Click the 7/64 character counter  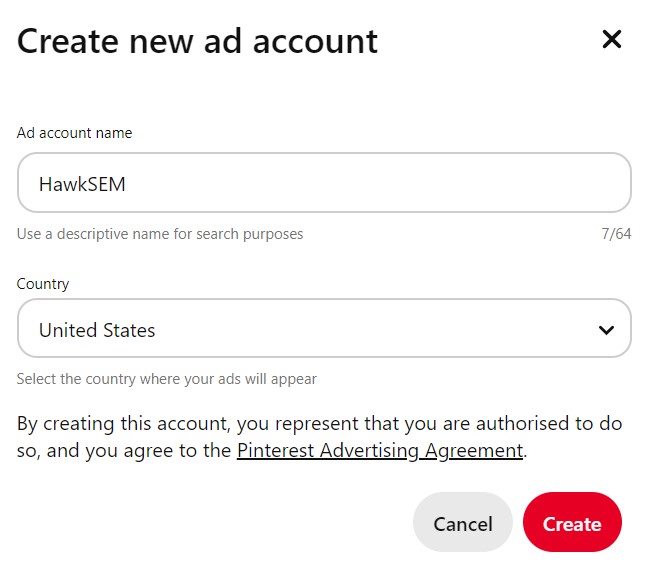[616, 234]
